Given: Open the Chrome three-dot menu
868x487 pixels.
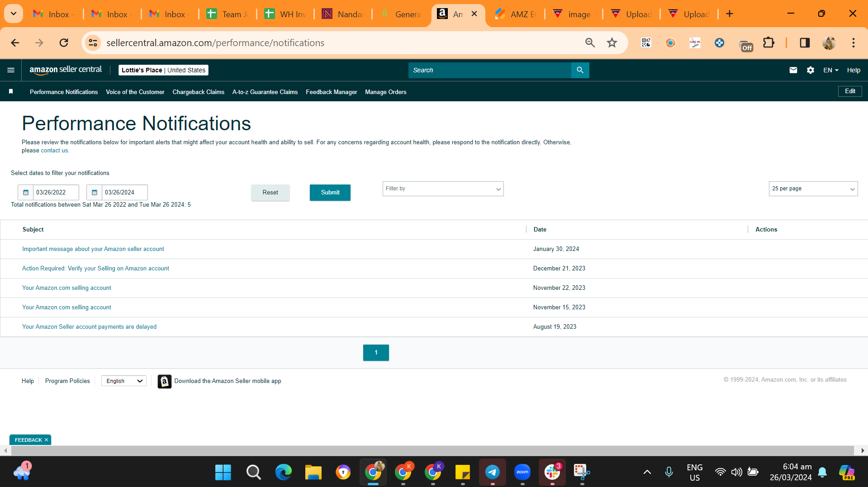Looking at the screenshot, I should (854, 43).
